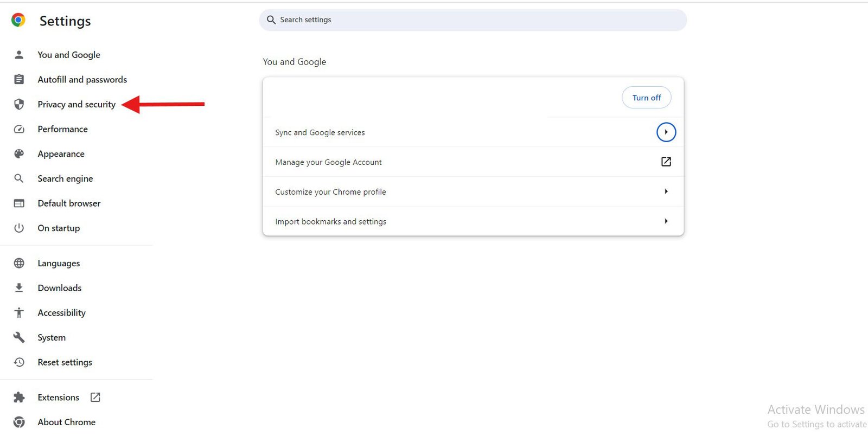Open Manage your Google Account link
This screenshot has height=448, width=868.
click(x=473, y=162)
